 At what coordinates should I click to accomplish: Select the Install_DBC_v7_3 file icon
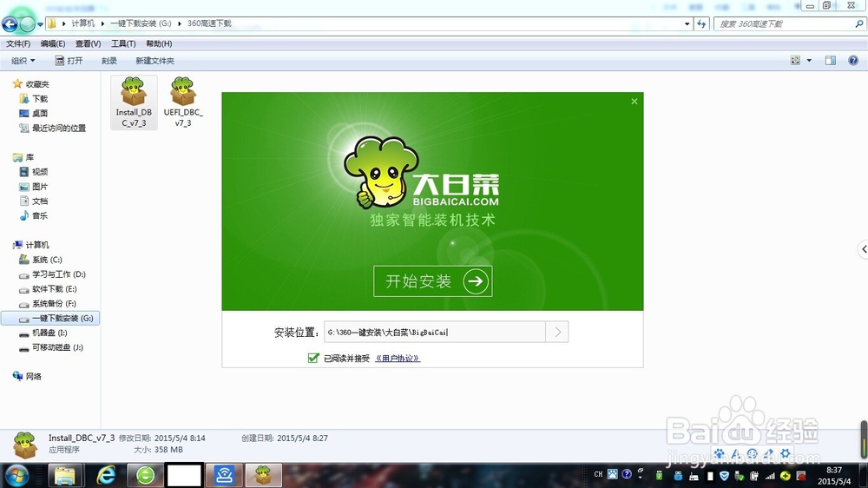[134, 102]
